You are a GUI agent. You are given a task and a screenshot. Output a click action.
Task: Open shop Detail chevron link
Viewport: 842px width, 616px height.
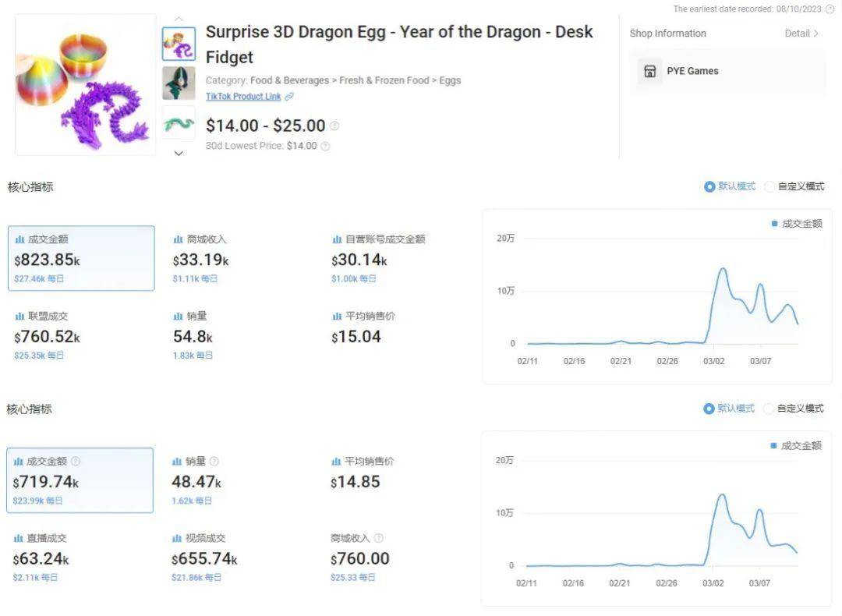801,34
